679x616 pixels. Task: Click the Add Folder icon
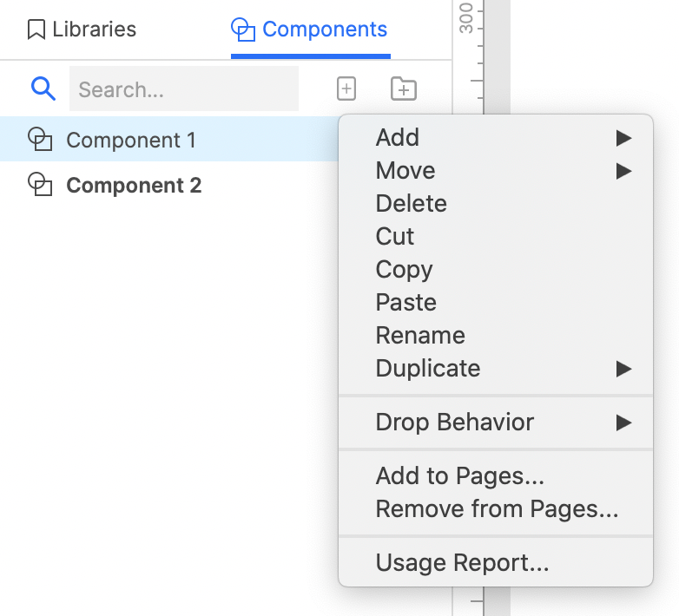click(404, 88)
